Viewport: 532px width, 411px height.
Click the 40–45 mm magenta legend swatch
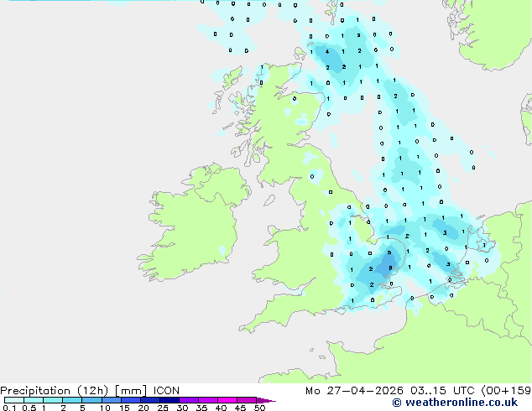(227, 400)
